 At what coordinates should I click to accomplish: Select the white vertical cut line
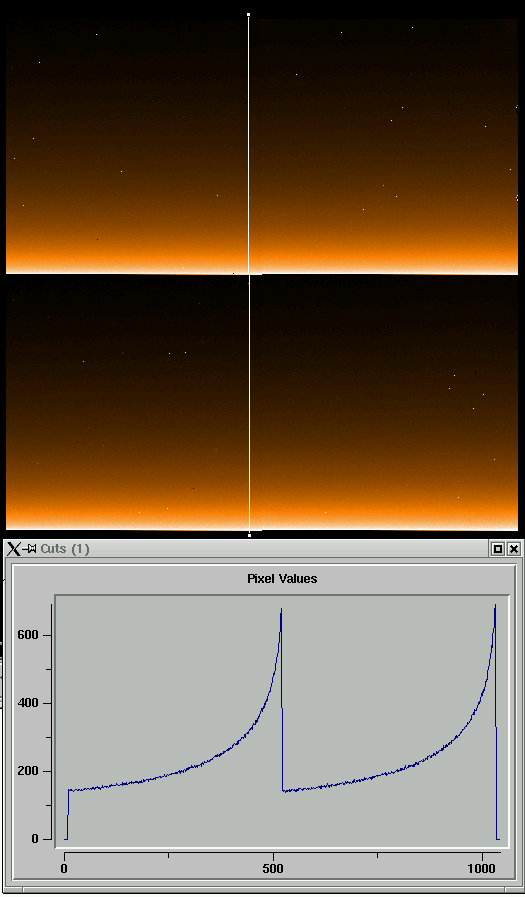[x=249, y=275]
